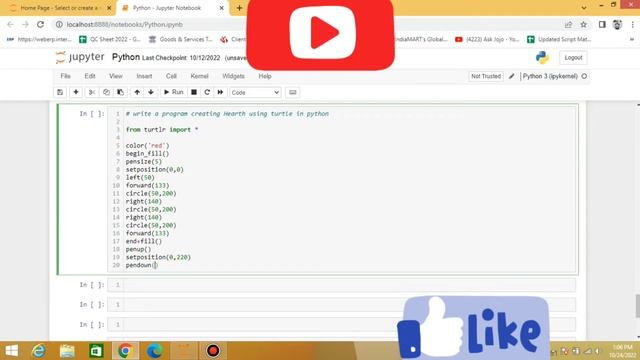Open the weberp bookmark
640x360 pixels.
(39, 39)
